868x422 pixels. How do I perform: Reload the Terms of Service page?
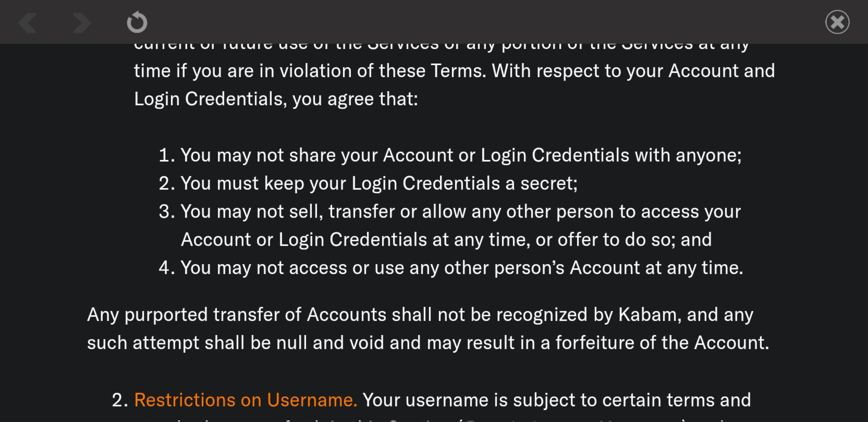(x=137, y=22)
